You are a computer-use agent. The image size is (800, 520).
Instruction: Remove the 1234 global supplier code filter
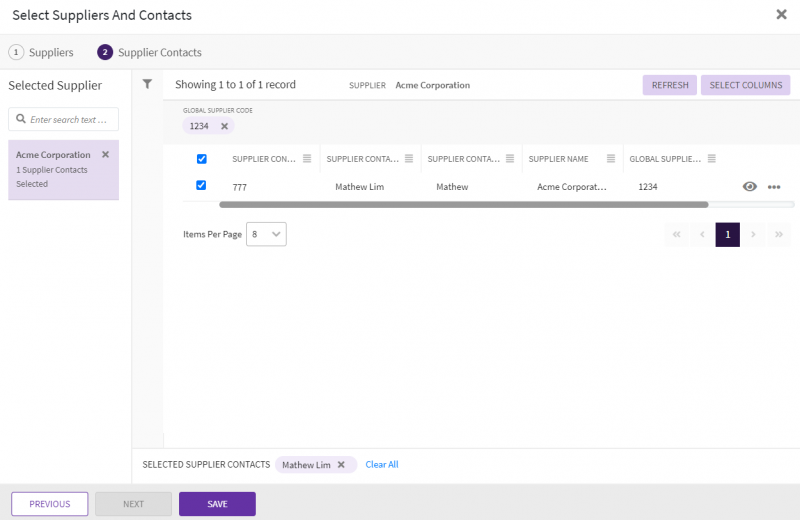[x=224, y=126]
